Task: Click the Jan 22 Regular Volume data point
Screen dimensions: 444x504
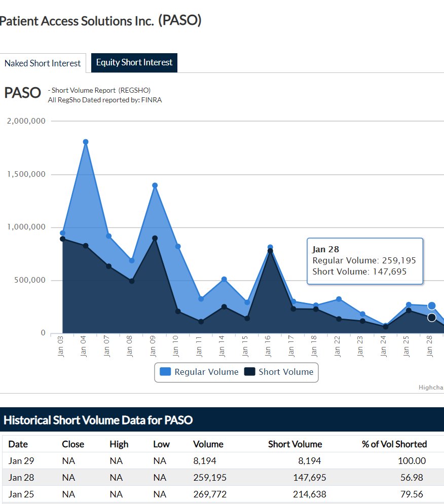Action: 339,299
